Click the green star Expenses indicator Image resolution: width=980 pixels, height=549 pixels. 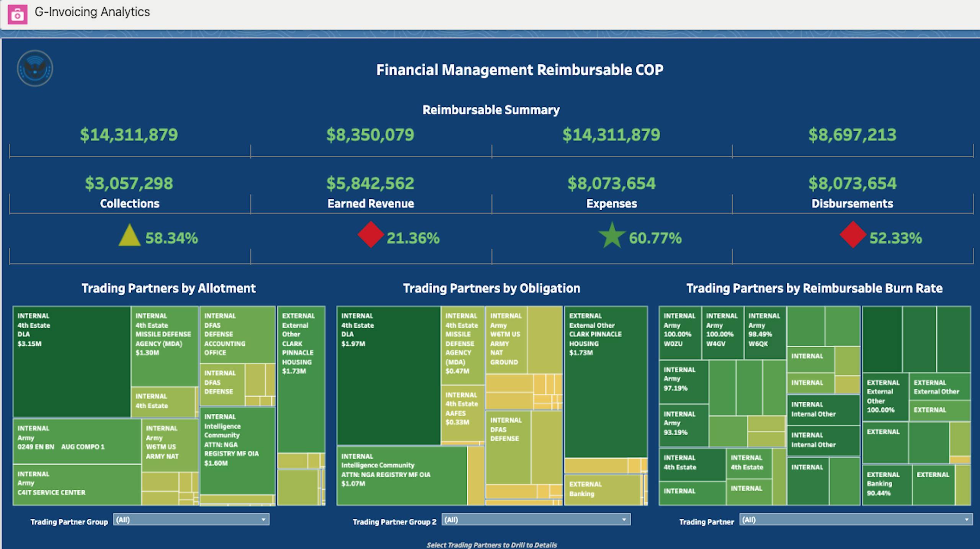tap(611, 235)
